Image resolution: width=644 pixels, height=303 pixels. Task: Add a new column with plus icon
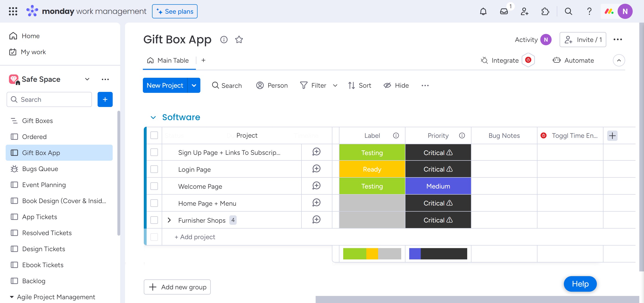point(612,136)
